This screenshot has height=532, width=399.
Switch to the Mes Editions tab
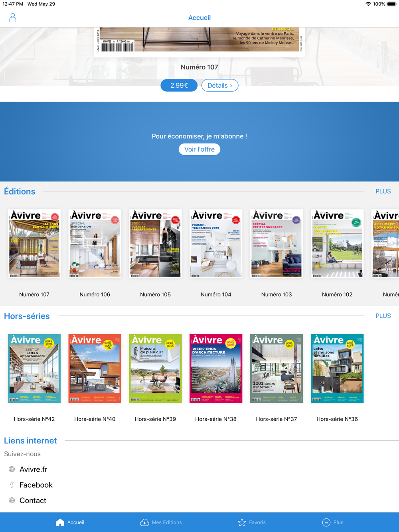coord(166,522)
